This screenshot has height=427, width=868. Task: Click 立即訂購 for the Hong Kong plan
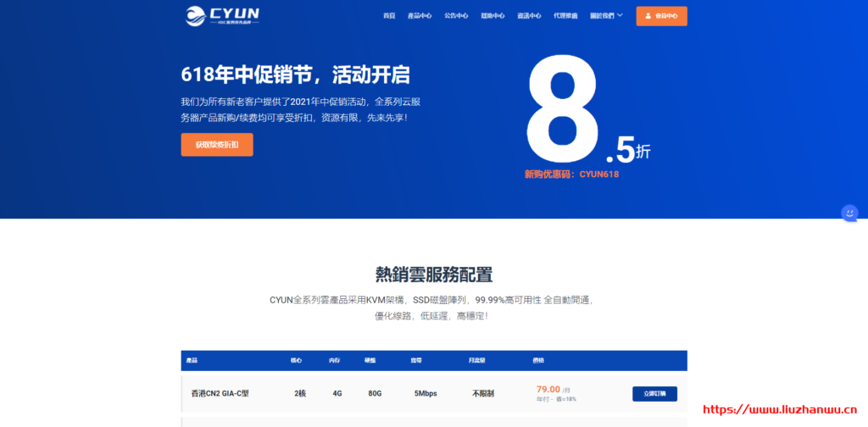coord(654,393)
